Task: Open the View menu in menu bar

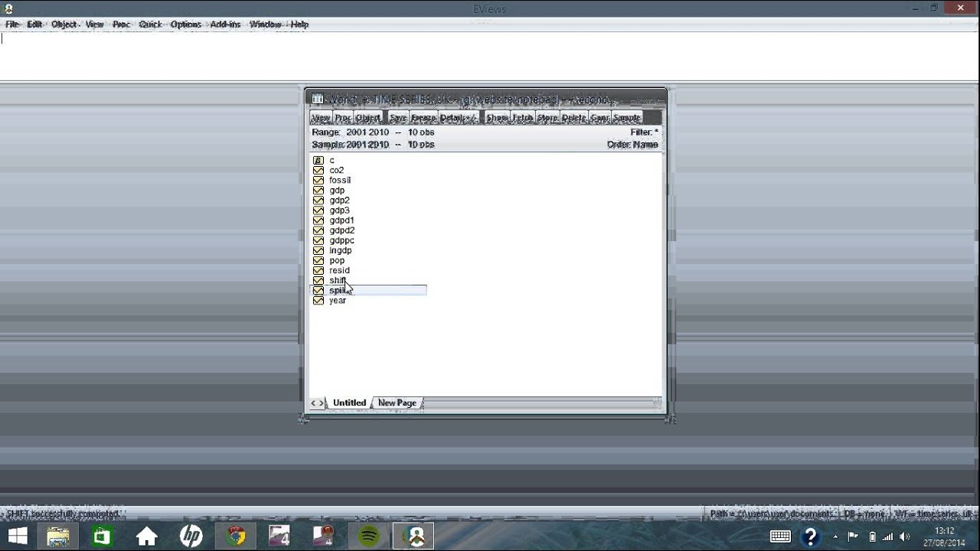Action: 94,24
